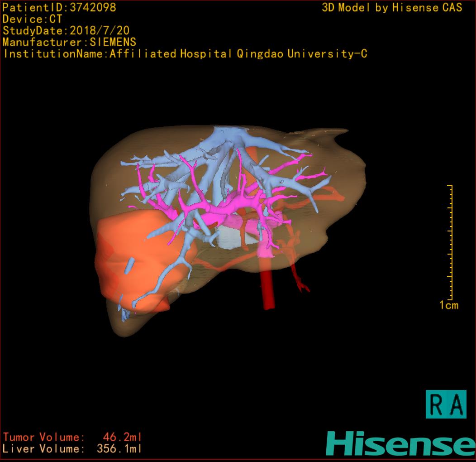Click the Device:CT label
Viewport: 476px width, 462px height.
(x=32, y=19)
